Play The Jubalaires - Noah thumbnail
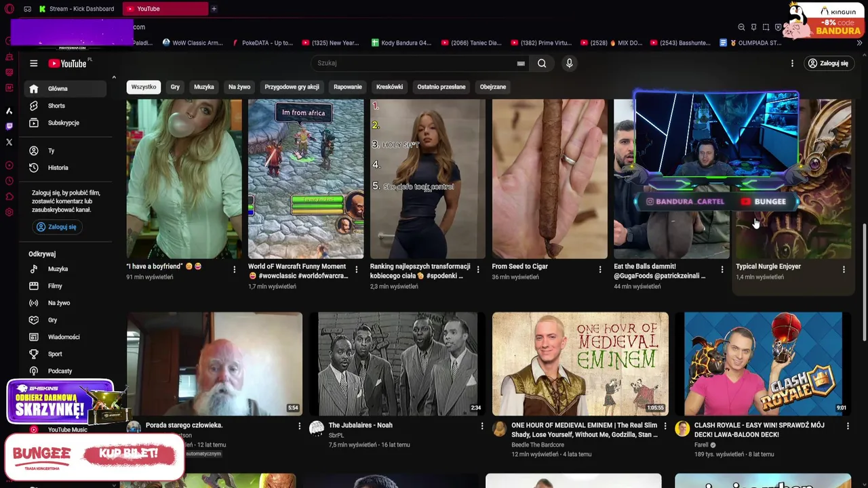 pos(397,364)
